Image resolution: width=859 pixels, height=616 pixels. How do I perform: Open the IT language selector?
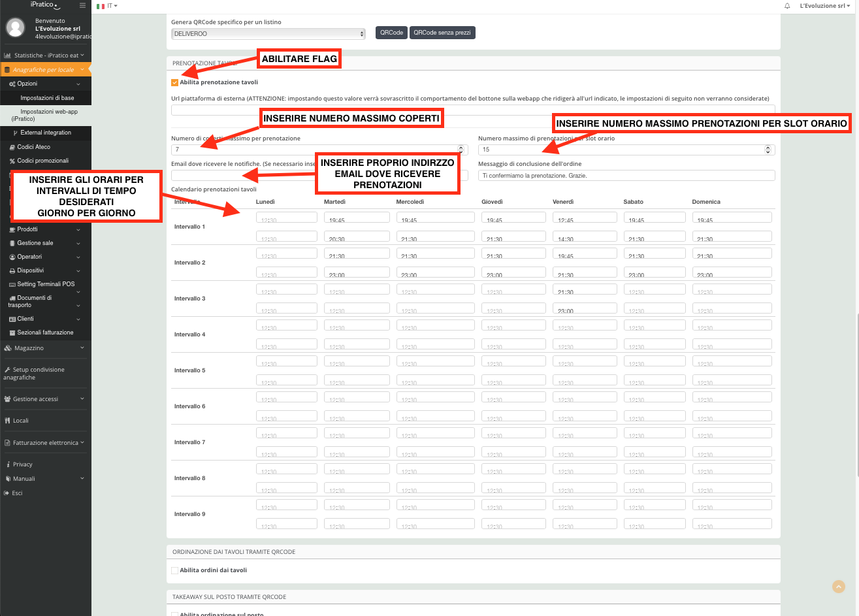(107, 6)
